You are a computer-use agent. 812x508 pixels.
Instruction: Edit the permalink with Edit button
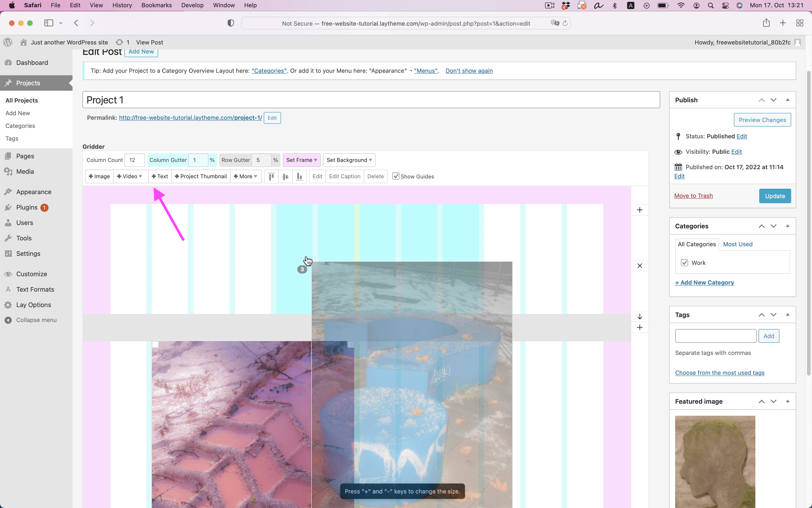(x=272, y=118)
